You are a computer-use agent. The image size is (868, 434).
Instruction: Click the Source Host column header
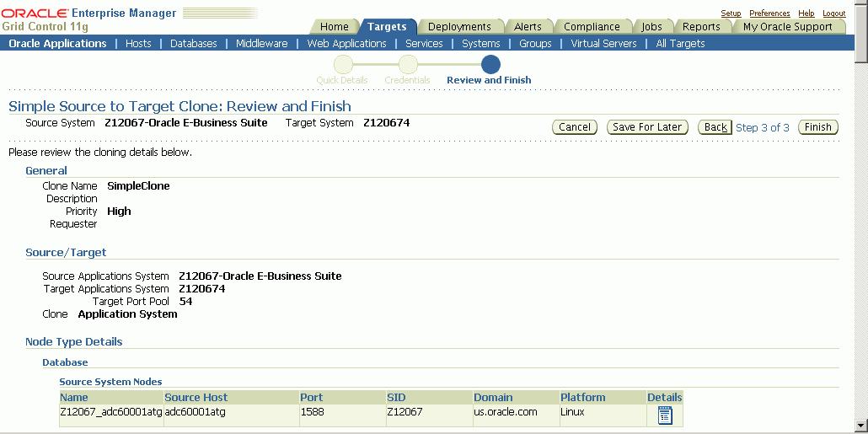click(x=232, y=398)
